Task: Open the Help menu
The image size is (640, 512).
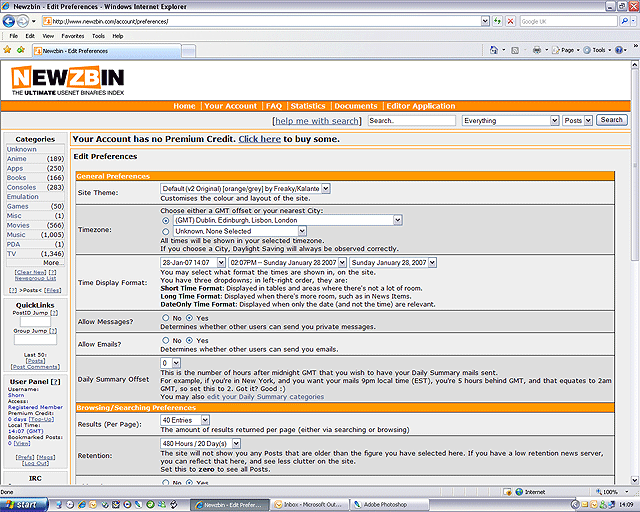Action: click(x=118, y=36)
